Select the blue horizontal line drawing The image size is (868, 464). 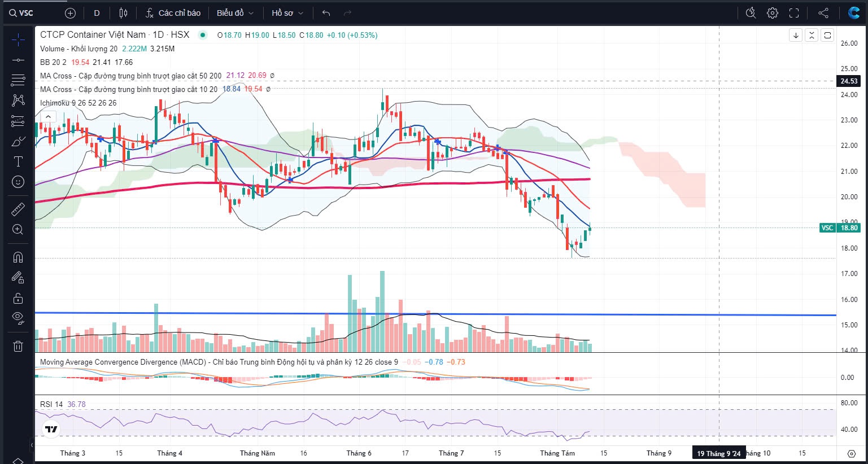(435, 314)
